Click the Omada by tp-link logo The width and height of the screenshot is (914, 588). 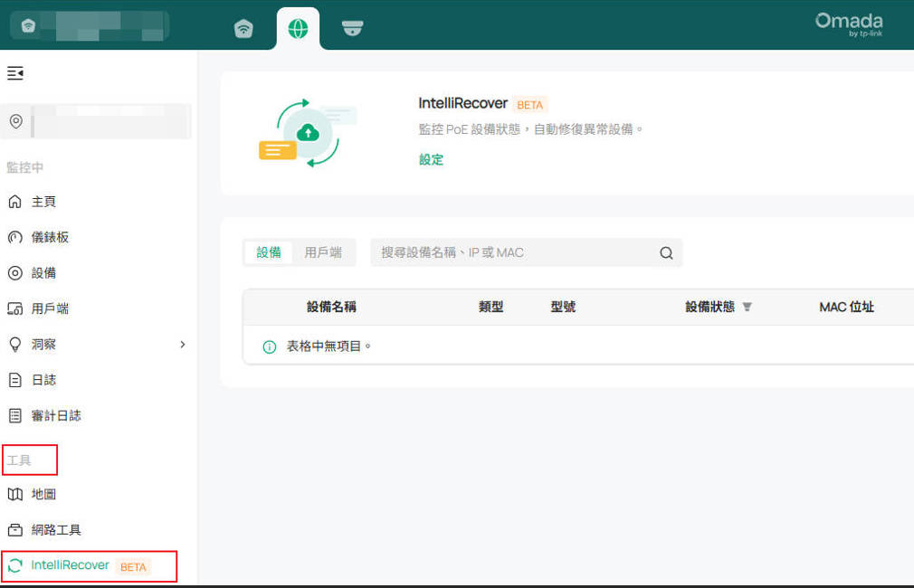(848, 24)
